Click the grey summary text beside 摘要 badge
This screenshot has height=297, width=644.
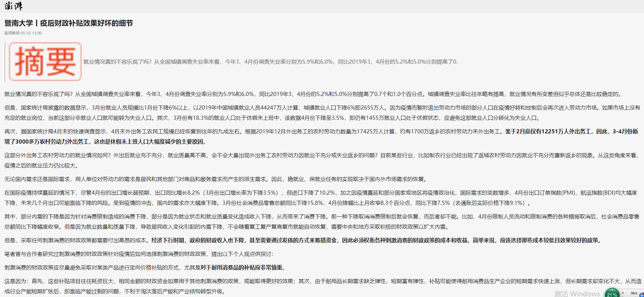pyautogui.click(x=270, y=62)
